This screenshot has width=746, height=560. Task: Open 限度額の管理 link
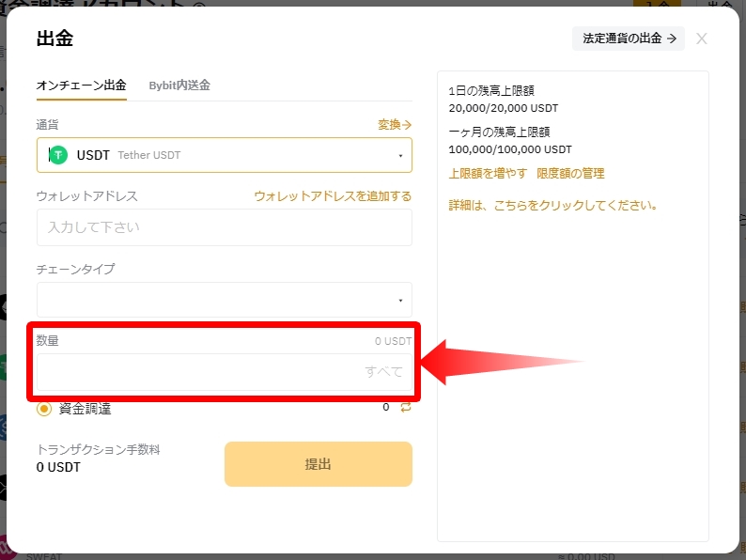point(570,173)
